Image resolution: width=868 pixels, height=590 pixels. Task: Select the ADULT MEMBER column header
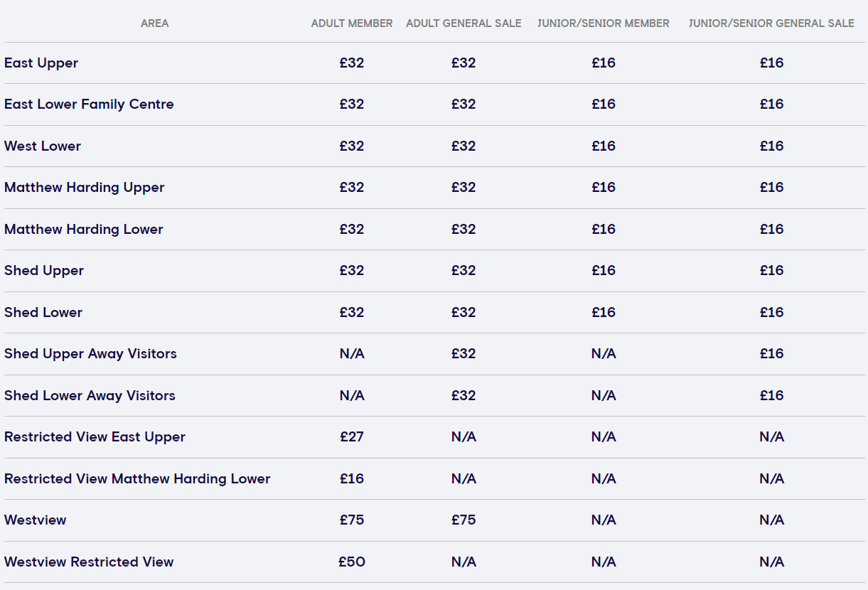352,23
